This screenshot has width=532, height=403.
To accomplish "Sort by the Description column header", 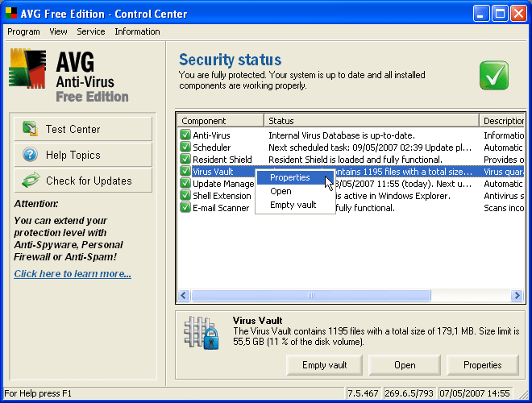I will [502, 121].
